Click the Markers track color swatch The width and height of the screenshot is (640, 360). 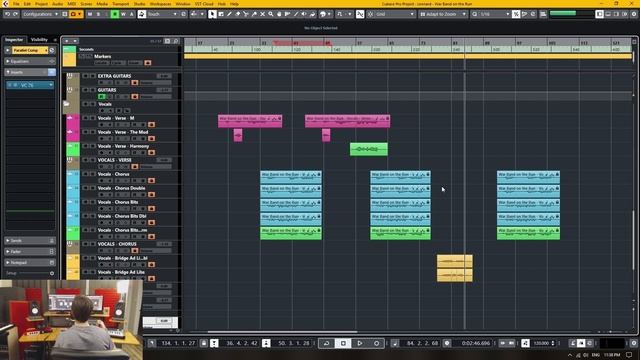click(x=69, y=60)
